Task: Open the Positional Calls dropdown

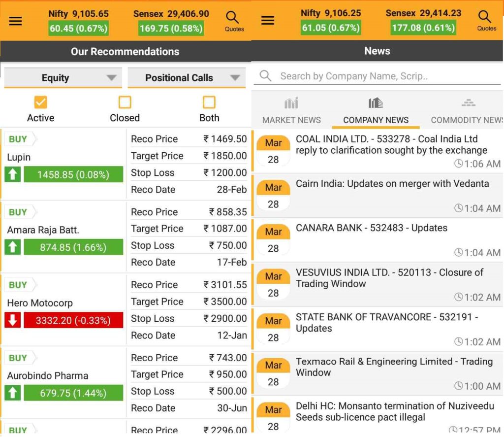Action: [x=186, y=78]
